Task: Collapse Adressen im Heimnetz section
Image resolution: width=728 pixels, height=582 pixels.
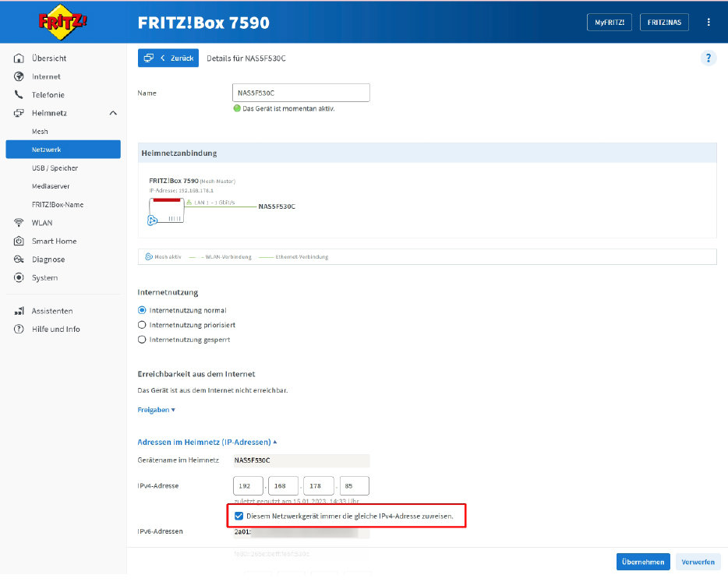Action: (207, 443)
